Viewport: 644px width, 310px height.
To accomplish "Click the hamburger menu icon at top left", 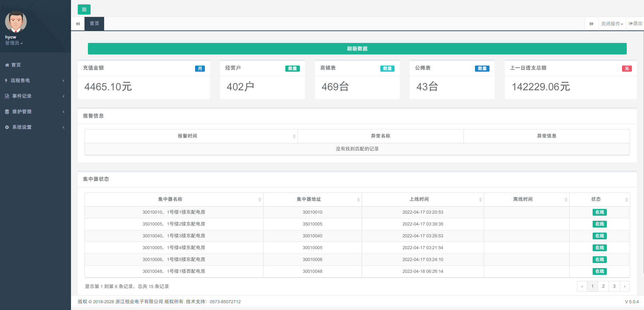I will tap(84, 9).
